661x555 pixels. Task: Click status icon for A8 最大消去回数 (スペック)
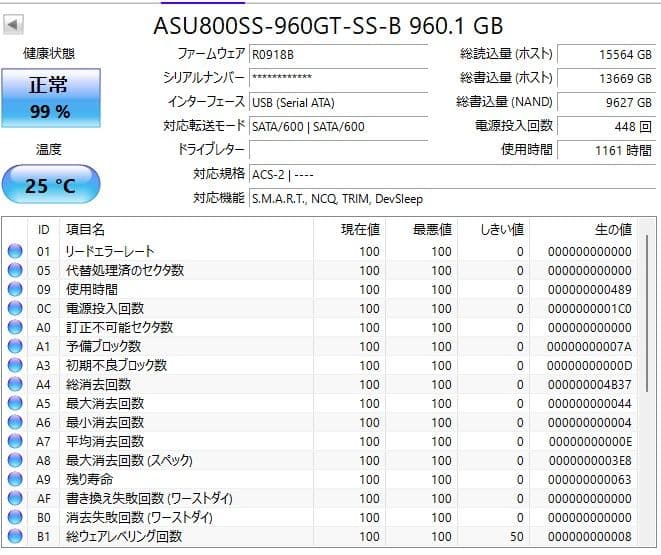pos(15,460)
